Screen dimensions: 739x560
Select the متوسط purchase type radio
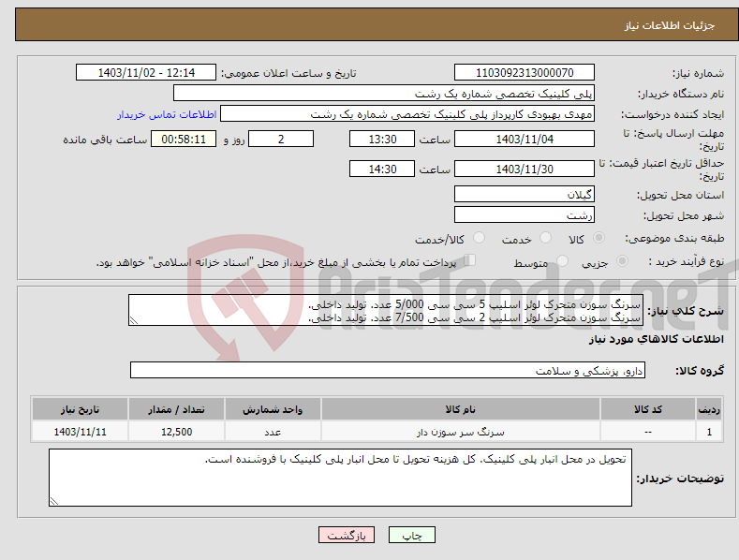pyautogui.click(x=562, y=260)
